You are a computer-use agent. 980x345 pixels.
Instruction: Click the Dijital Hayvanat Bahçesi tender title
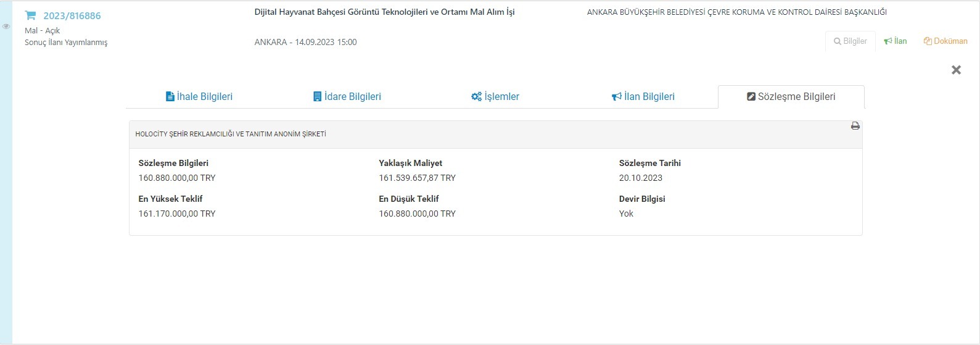384,12
